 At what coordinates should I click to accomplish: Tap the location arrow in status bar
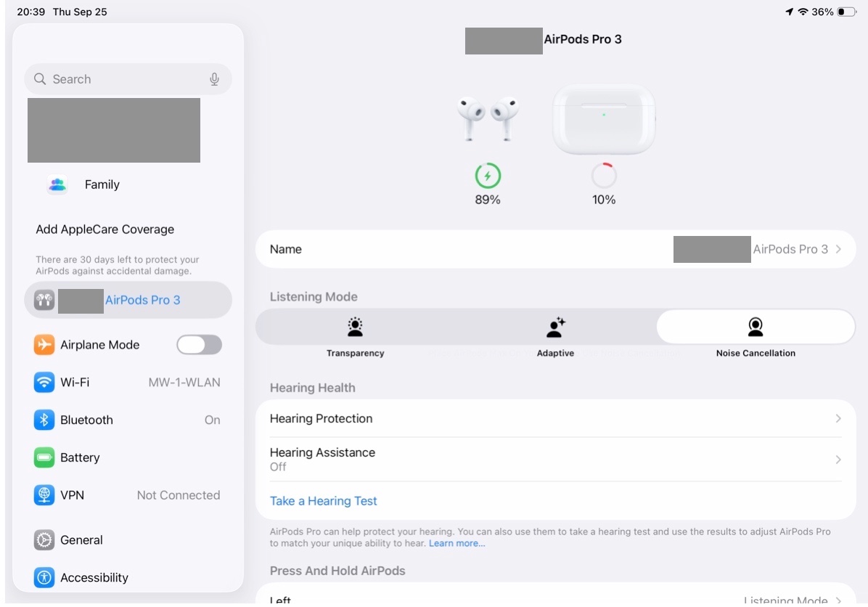[x=789, y=12]
